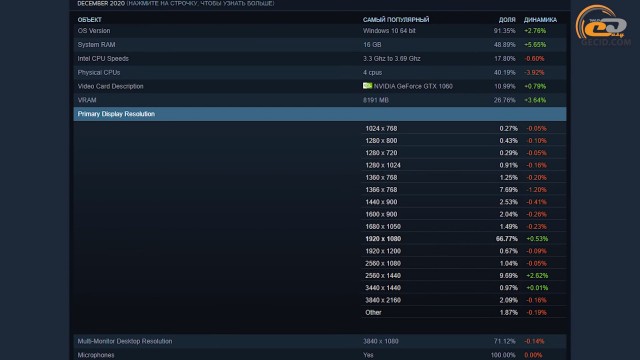Select the 1440 x 900 resolution entry

[381, 202]
